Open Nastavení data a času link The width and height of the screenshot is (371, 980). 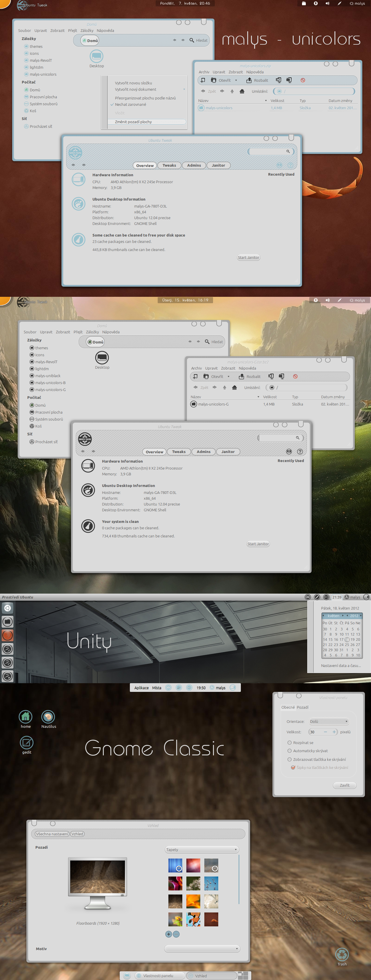point(341,666)
